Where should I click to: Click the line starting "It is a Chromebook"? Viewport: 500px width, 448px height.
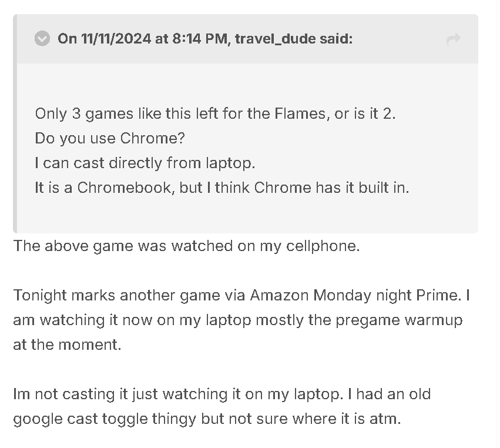pos(222,188)
